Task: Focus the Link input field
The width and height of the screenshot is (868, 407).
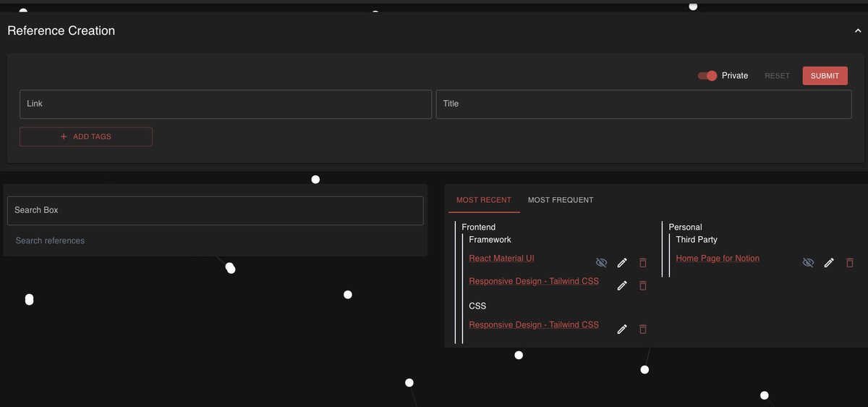Action: click(x=226, y=104)
